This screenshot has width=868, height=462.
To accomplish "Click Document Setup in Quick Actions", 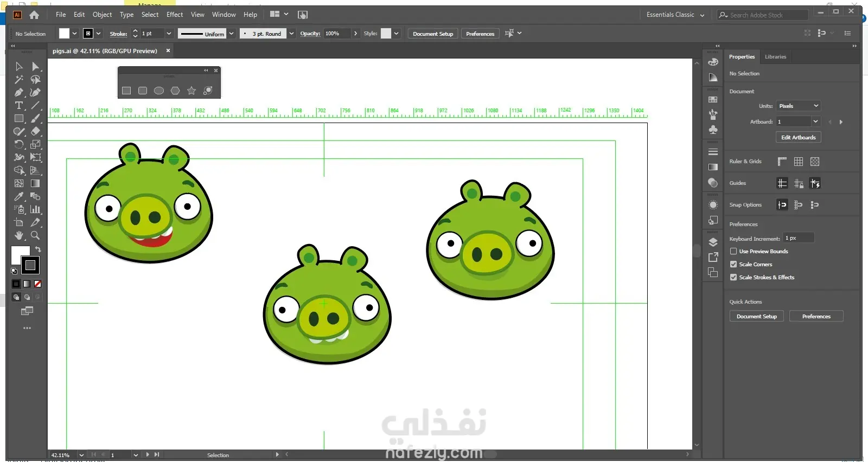I will pyautogui.click(x=756, y=316).
